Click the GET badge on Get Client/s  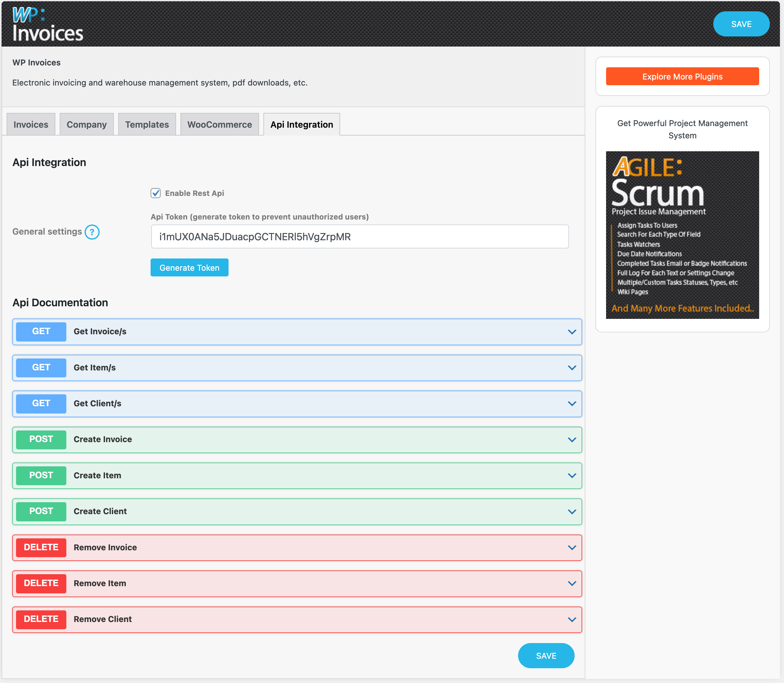click(41, 404)
